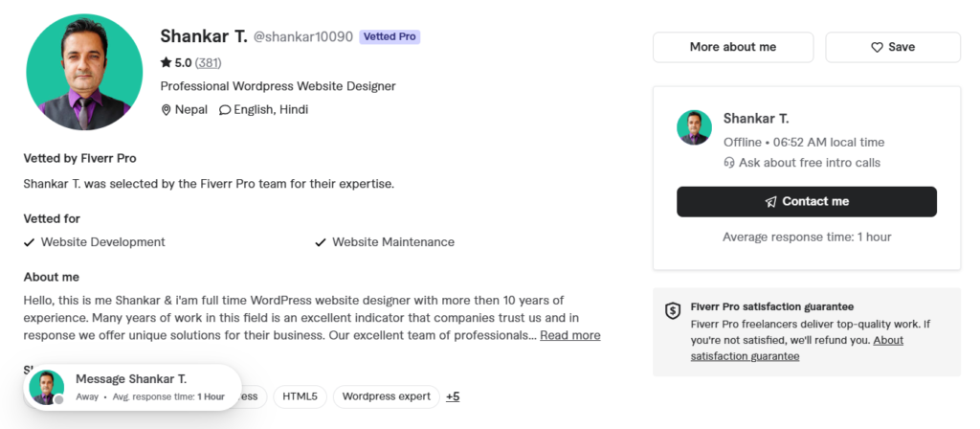Click the small avatar in contact card
This screenshot has width=980, height=429.
tap(695, 127)
